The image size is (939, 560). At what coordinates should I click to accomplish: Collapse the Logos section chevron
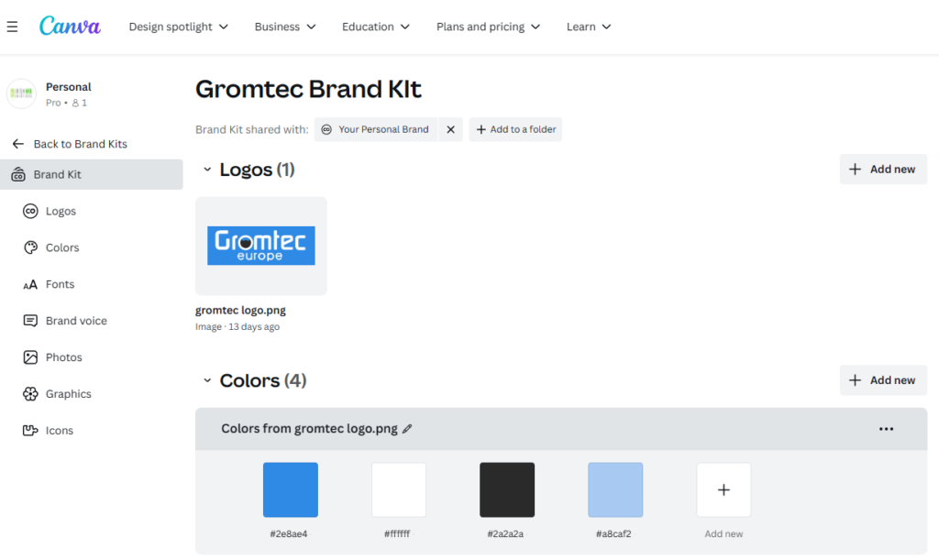[207, 170]
